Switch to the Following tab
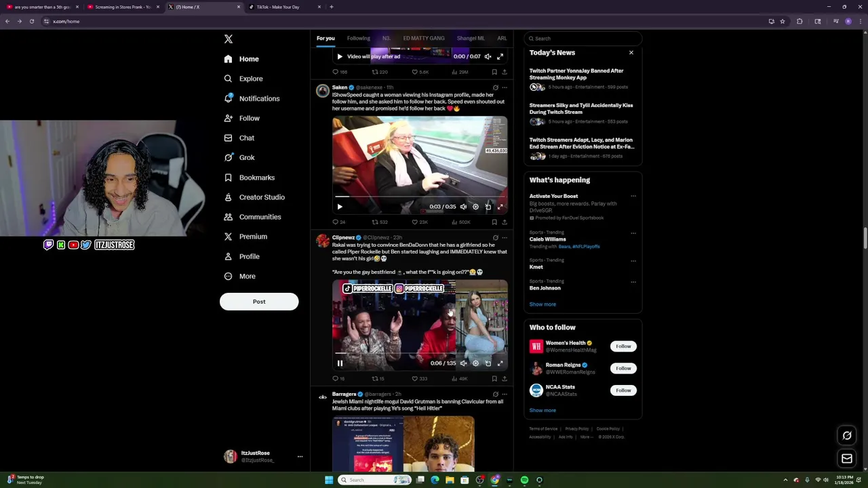Screen dimensions: 868x488 click(358, 39)
